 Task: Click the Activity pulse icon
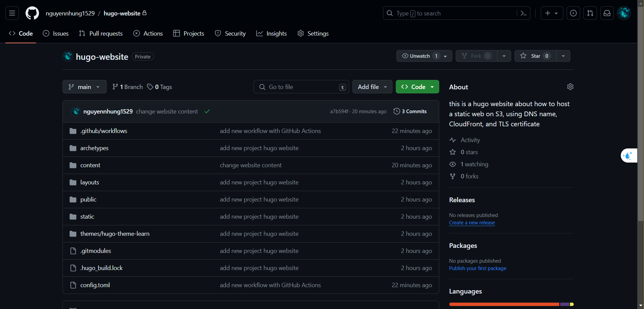pyautogui.click(x=453, y=140)
